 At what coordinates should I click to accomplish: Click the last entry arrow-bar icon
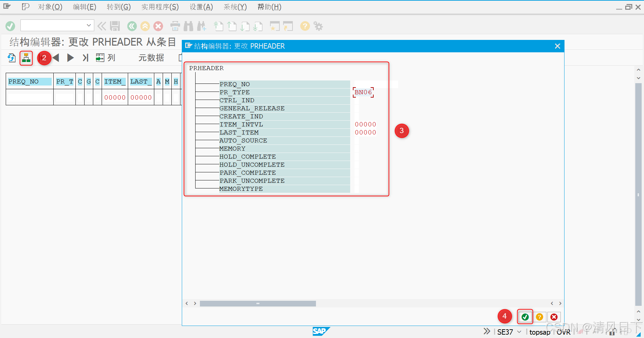click(x=86, y=58)
